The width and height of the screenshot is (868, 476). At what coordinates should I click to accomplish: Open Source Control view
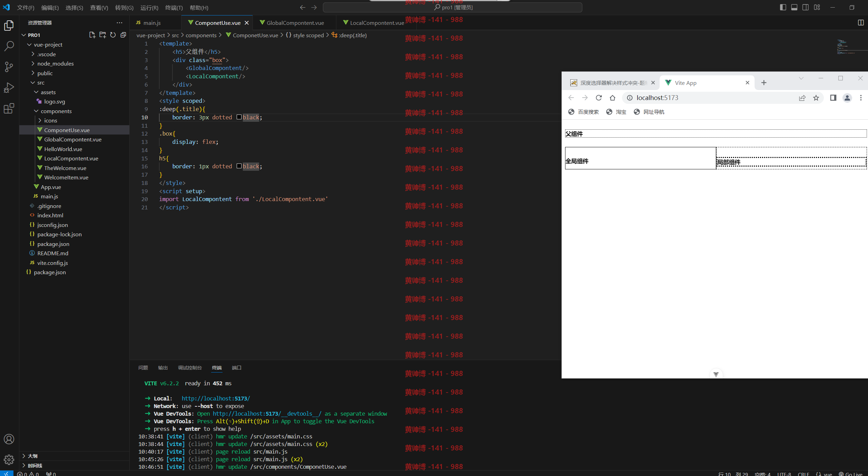[x=9, y=67]
